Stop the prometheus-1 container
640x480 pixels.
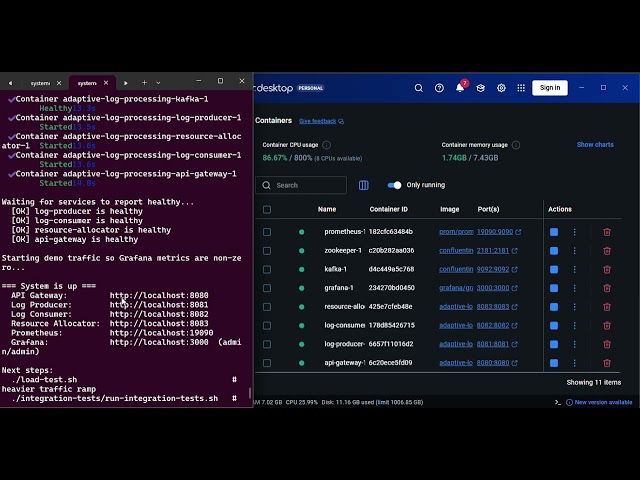tap(554, 232)
